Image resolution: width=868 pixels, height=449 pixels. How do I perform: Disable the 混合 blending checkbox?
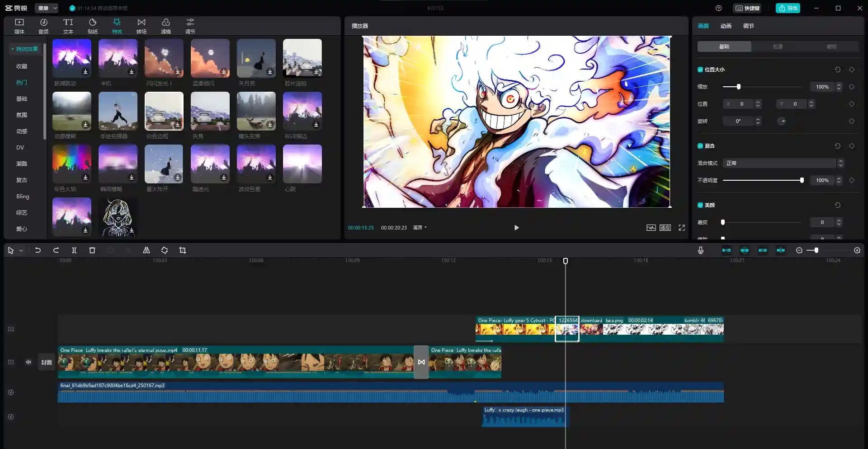tap(700, 145)
